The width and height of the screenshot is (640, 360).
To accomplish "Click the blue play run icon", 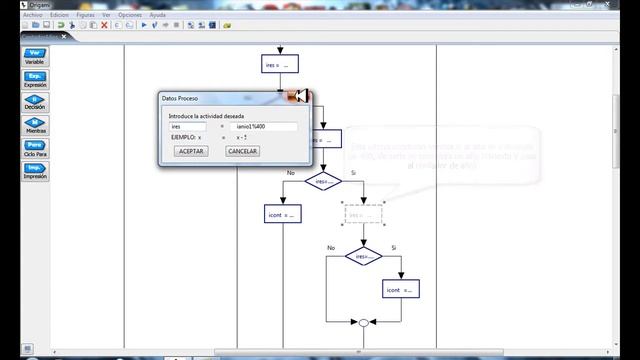I will (144, 25).
